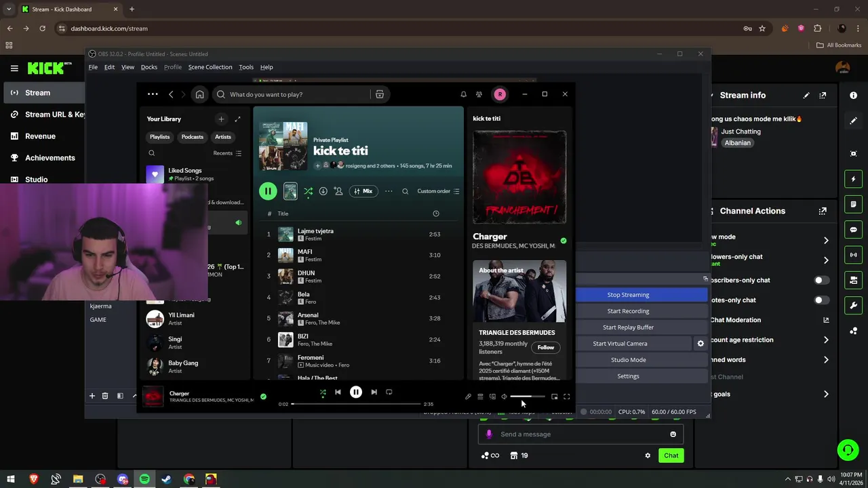Open Spotify mini player
Screen dimensions: 868x488
coord(554,396)
